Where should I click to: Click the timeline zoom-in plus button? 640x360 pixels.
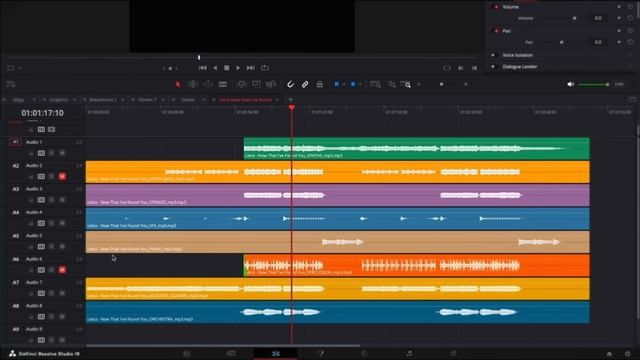pyautogui.click(x=466, y=84)
